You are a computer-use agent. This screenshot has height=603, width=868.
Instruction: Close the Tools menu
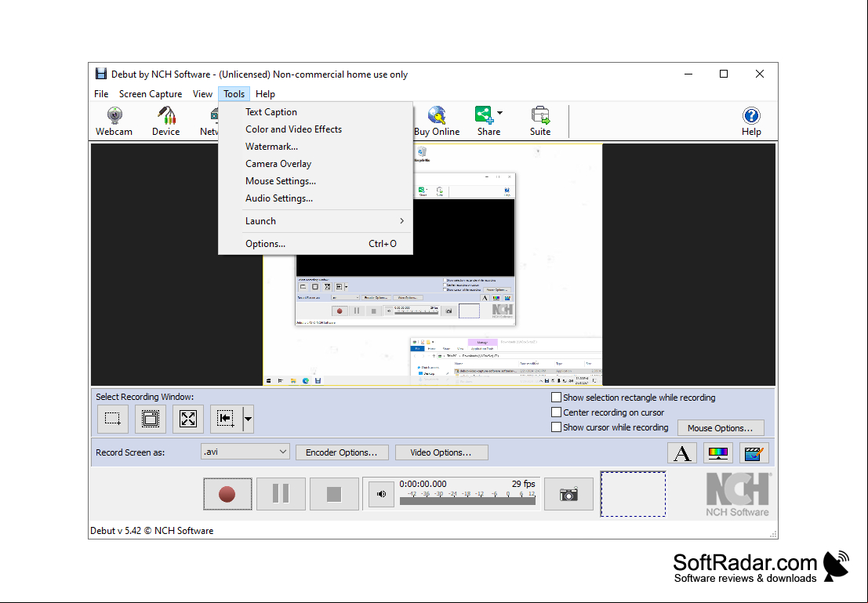click(234, 93)
